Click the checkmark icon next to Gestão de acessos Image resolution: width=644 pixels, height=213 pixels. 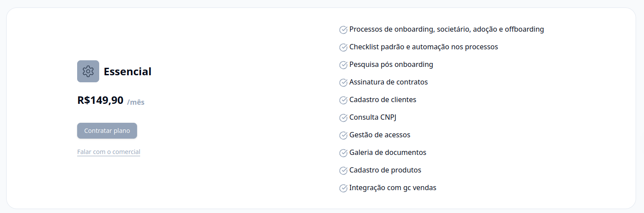tap(343, 136)
